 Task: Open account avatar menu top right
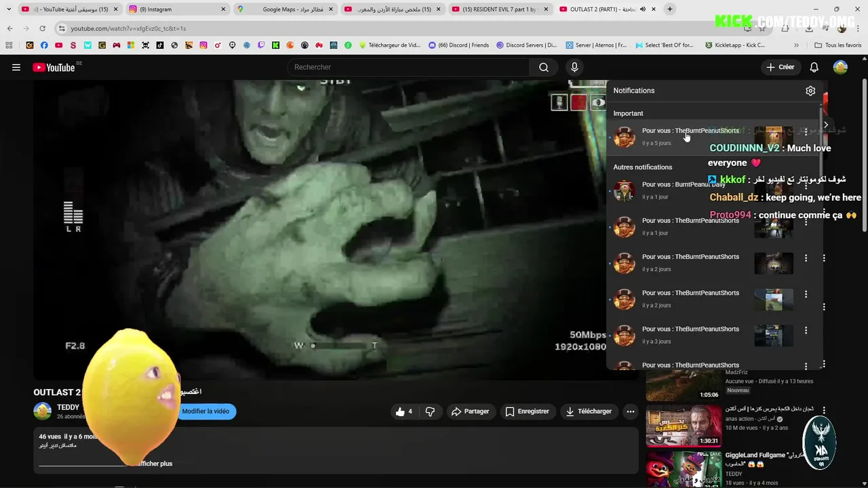click(x=840, y=67)
